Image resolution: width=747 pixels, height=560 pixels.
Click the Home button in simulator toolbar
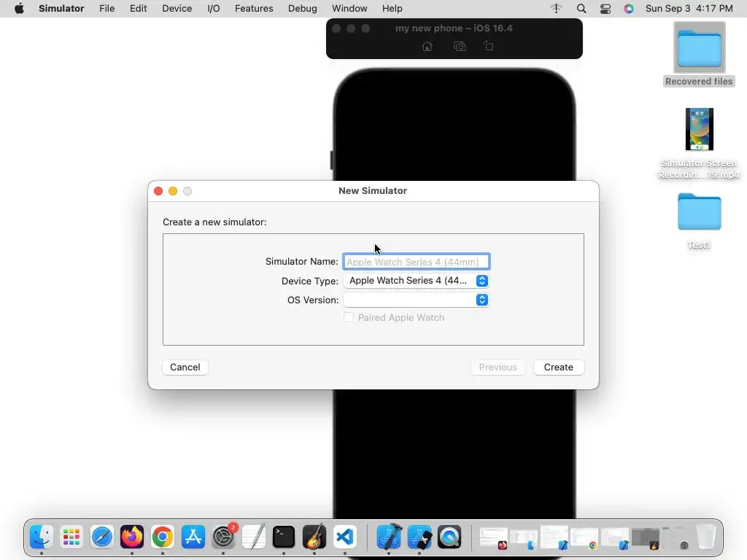(427, 46)
